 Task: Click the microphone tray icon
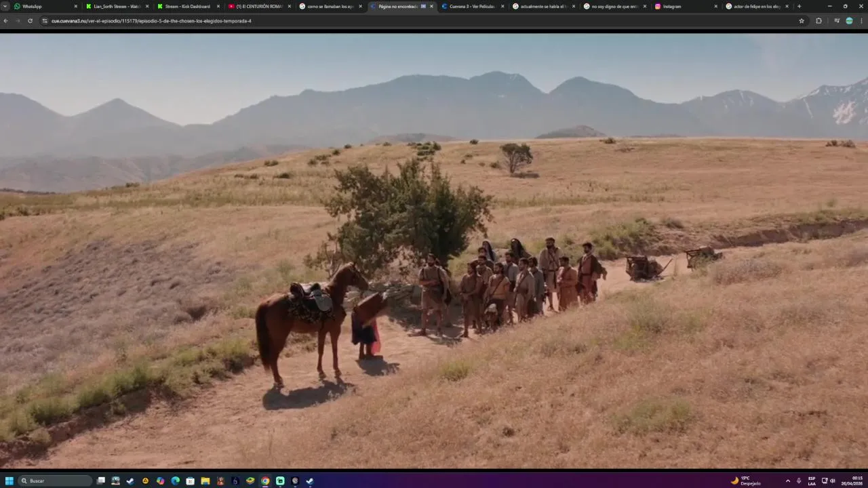[799, 481]
